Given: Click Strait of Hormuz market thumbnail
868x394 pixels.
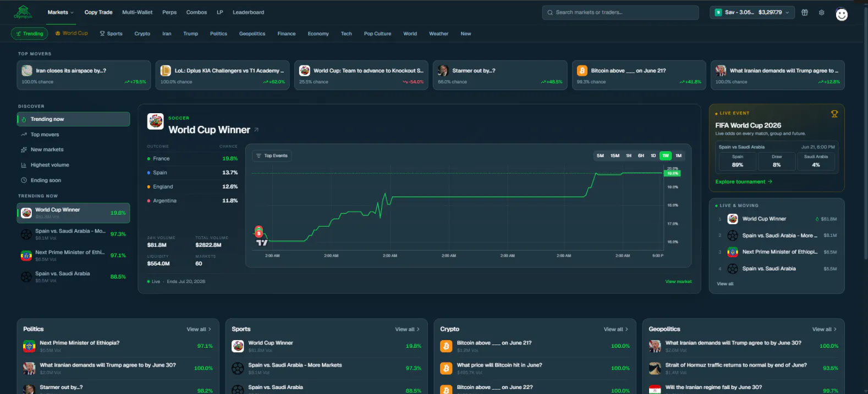Looking at the screenshot, I should click(655, 368).
